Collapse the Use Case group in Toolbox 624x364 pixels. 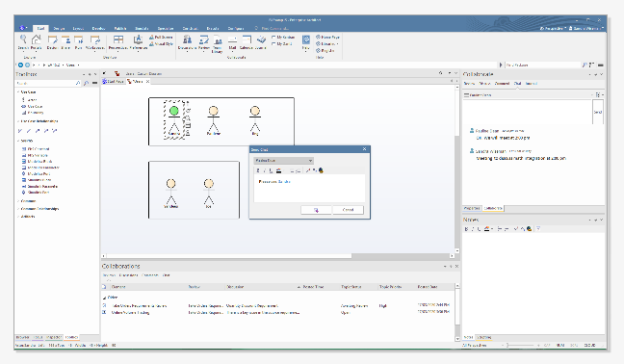pos(18,91)
